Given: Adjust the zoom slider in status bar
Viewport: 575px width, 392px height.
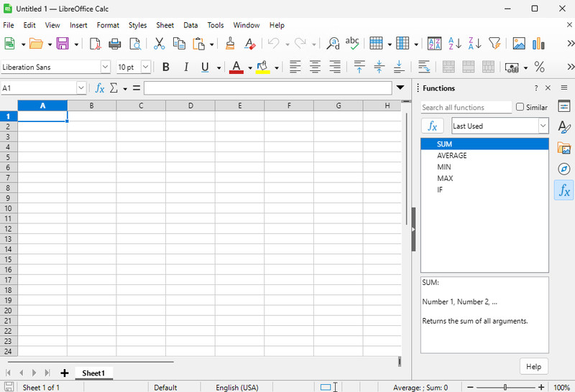Looking at the screenshot, I should coord(505,387).
